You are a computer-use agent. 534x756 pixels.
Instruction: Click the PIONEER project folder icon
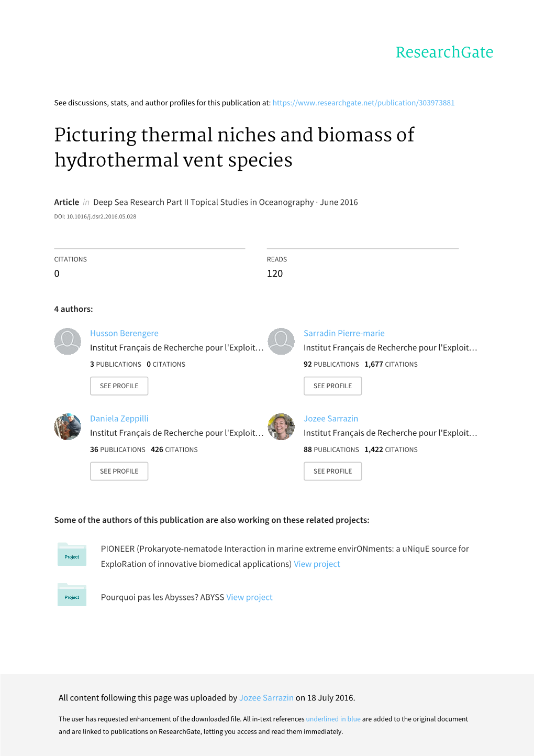72,555
